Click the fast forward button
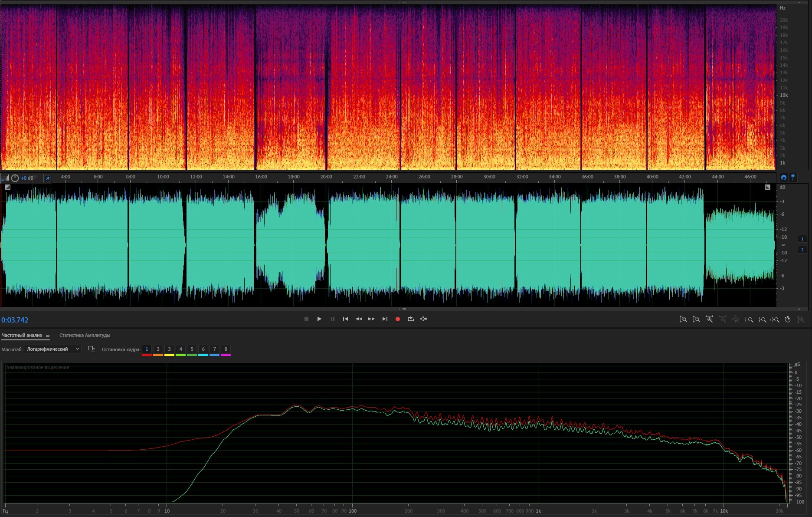Image resolution: width=812 pixels, height=517 pixels. [371, 319]
